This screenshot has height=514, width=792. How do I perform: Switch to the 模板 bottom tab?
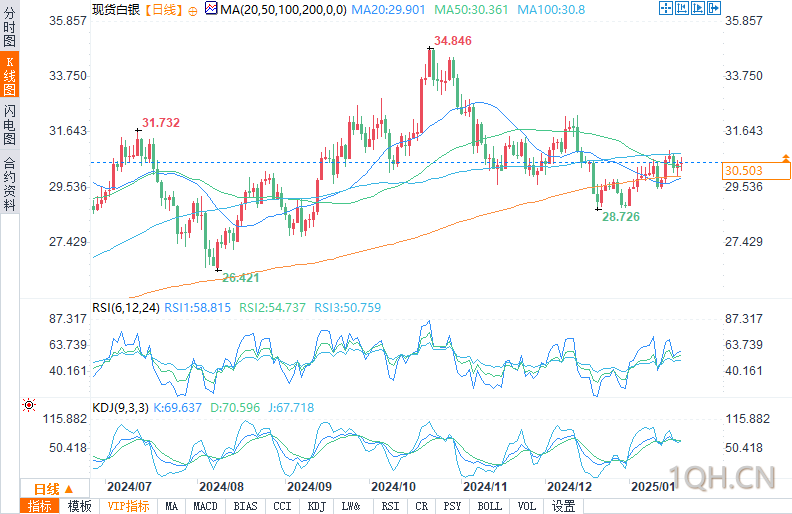(79, 506)
